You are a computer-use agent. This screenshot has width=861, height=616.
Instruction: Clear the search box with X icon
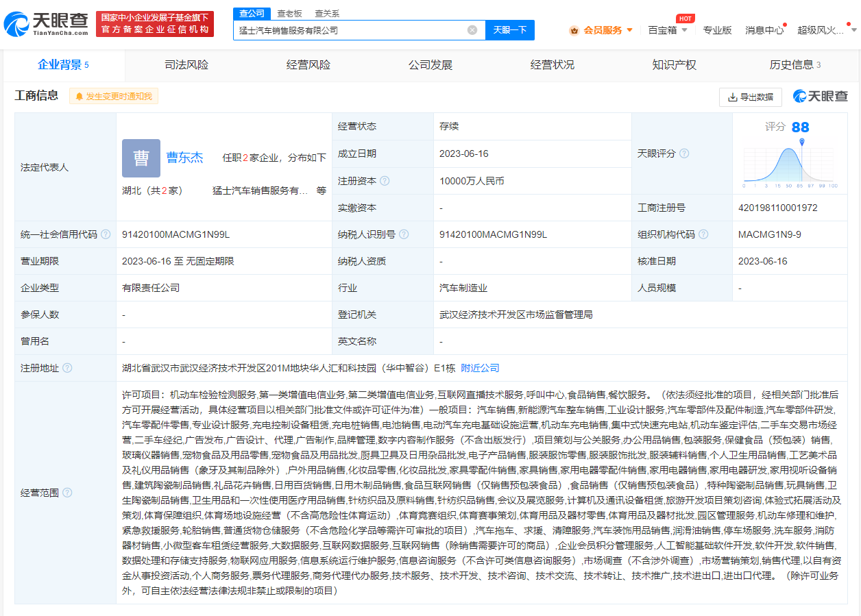point(472,30)
